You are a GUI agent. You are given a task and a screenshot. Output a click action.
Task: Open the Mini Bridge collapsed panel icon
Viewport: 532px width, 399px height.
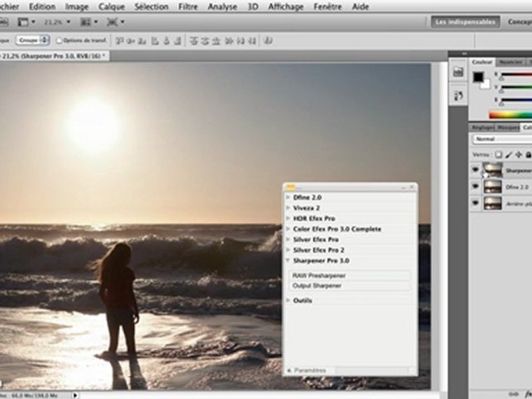click(458, 71)
